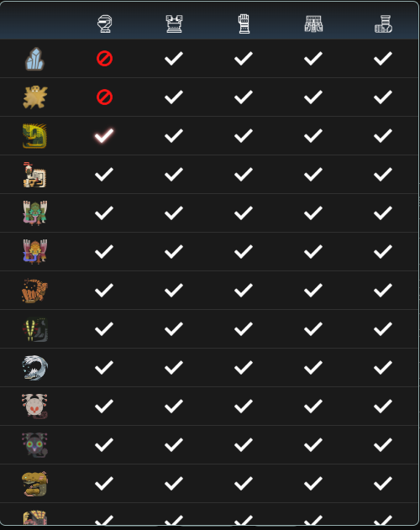Select the white wave-shaped monster icon
This screenshot has height=530, width=420.
(x=34, y=367)
